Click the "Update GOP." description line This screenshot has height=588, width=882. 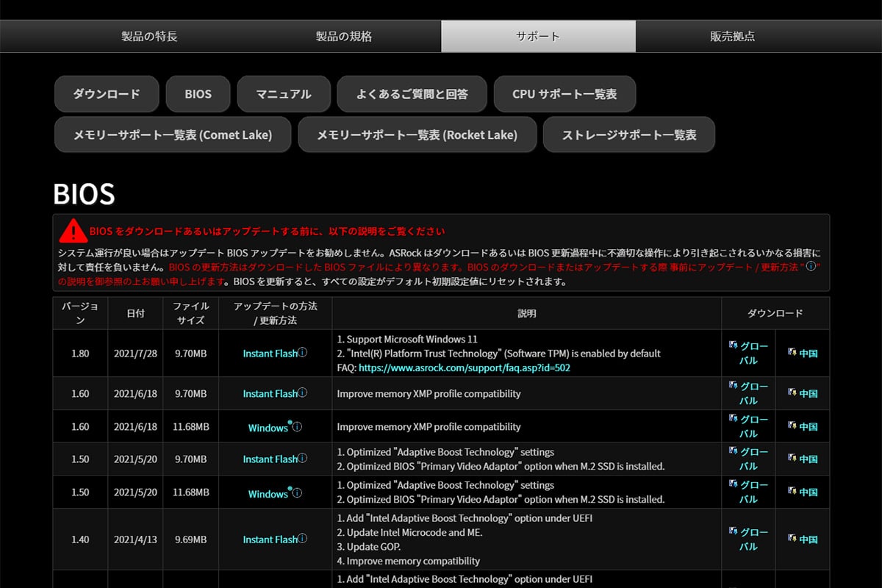pos(369,546)
